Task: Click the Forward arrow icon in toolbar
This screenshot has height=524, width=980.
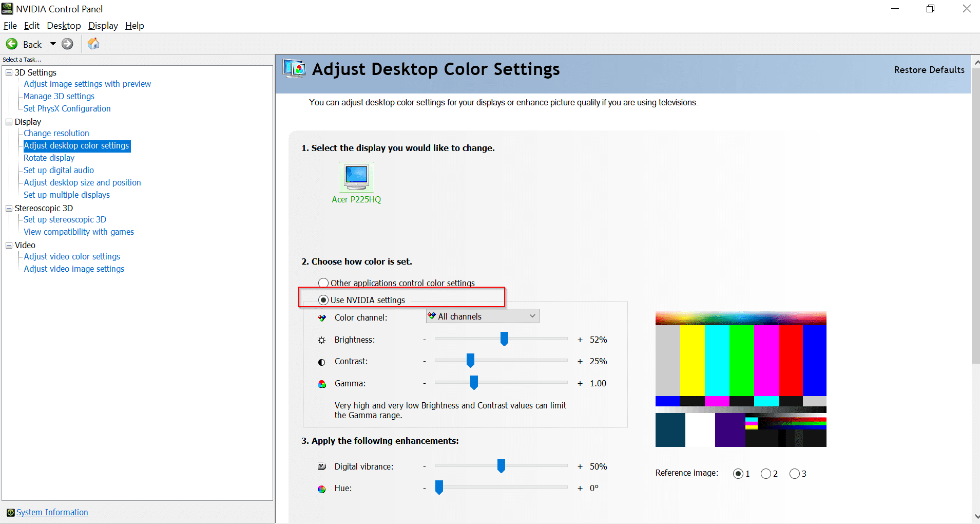Action: pos(67,44)
